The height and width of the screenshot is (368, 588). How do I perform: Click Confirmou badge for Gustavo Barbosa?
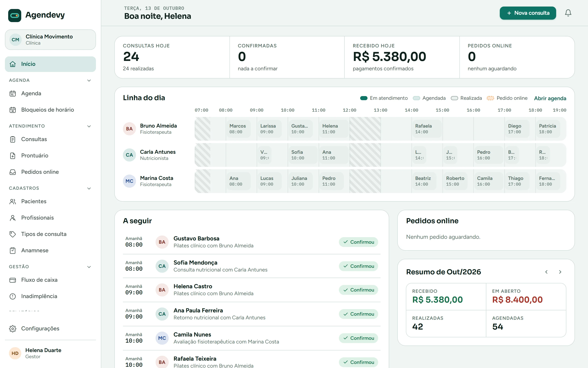[358, 242]
